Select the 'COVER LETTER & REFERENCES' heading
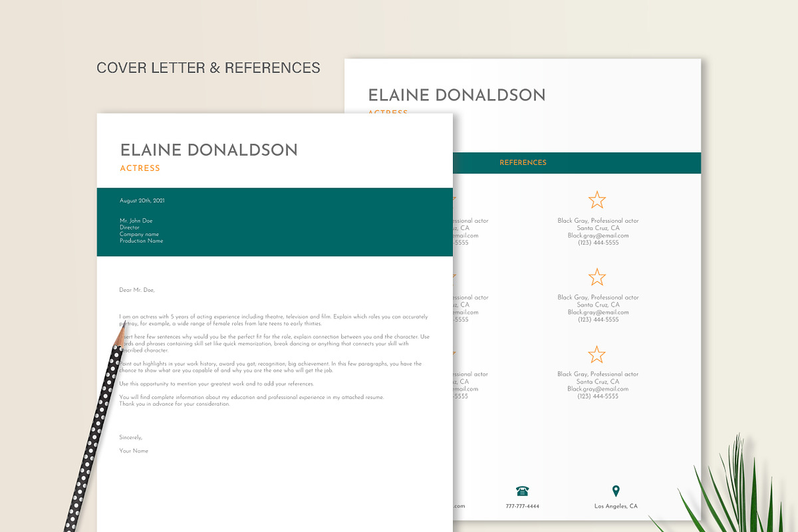 pyautogui.click(x=208, y=68)
